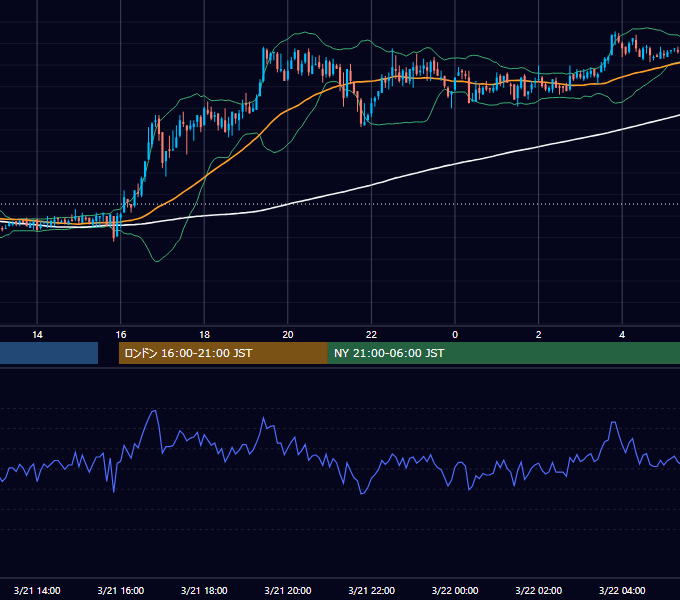Click the 3/21 14:00 date label
The width and height of the screenshot is (680, 600).
pyautogui.click(x=37, y=590)
